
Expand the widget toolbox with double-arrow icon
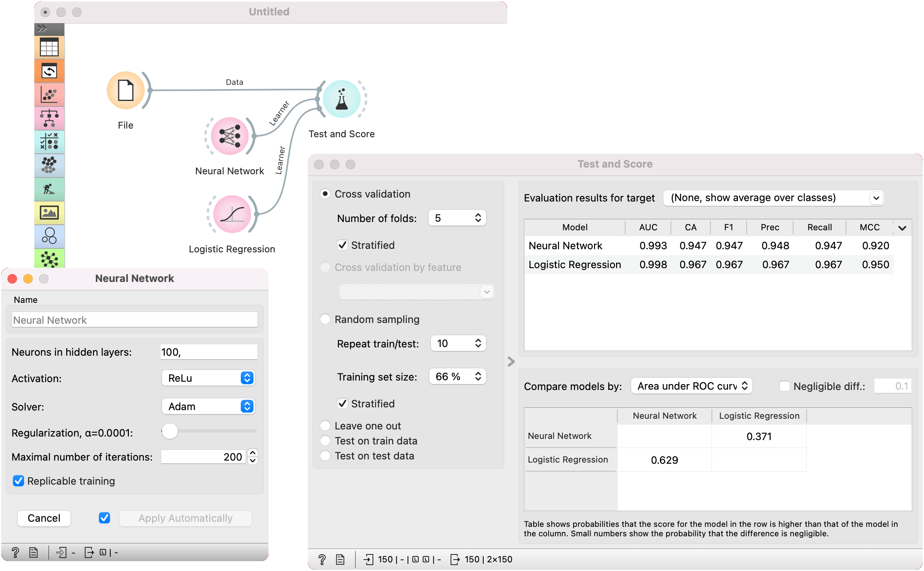42,28
